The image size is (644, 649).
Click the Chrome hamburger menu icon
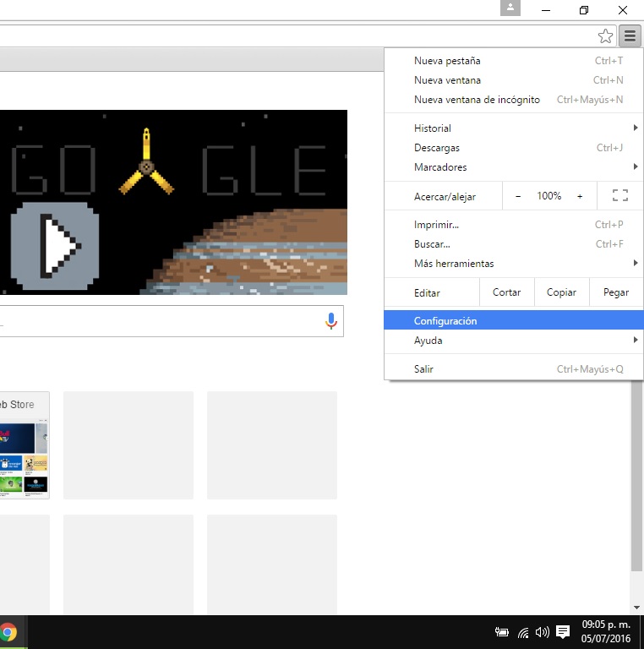(x=630, y=35)
